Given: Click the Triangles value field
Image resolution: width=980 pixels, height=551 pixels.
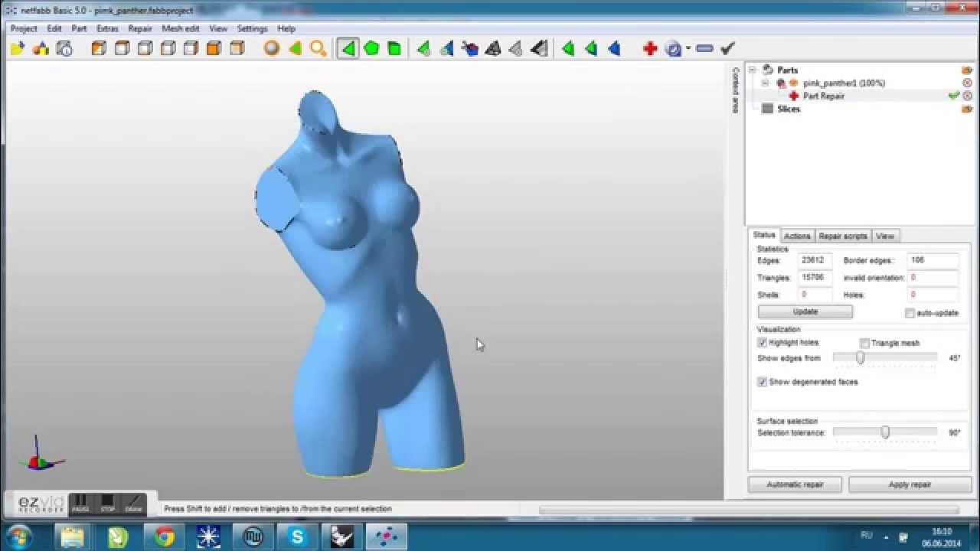Looking at the screenshot, I should point(815,278).
